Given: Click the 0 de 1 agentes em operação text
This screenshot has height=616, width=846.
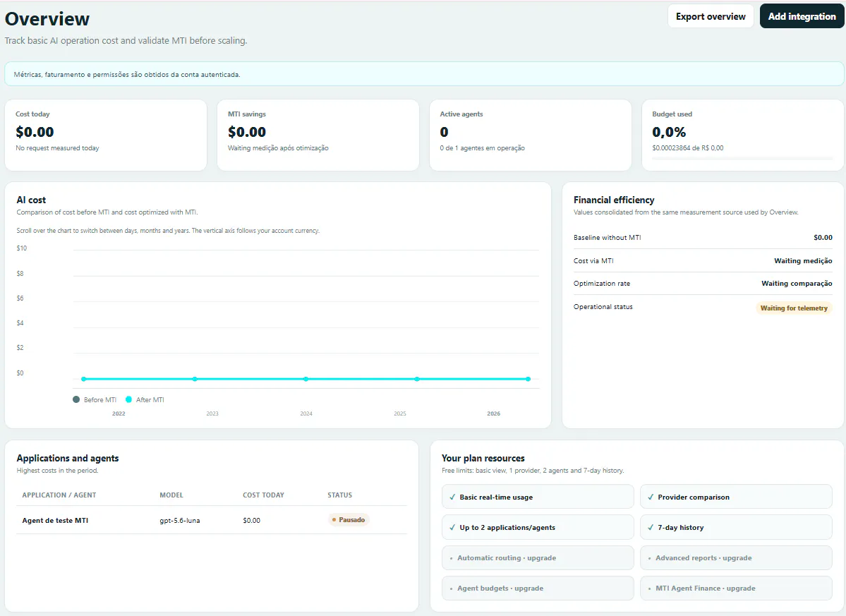Looking at the screenshot, I should click(482, 147).
